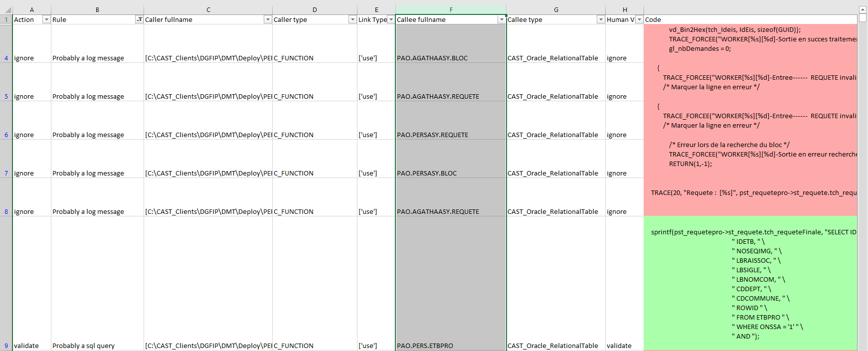The image size is (868, 351).
Task: Select column C header
Action: tap(208, 9)
